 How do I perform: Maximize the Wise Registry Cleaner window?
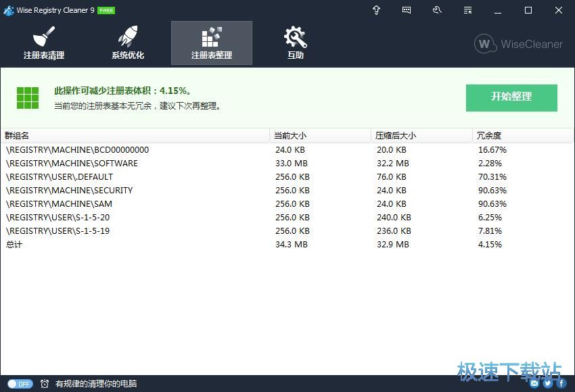coord(528,10)
